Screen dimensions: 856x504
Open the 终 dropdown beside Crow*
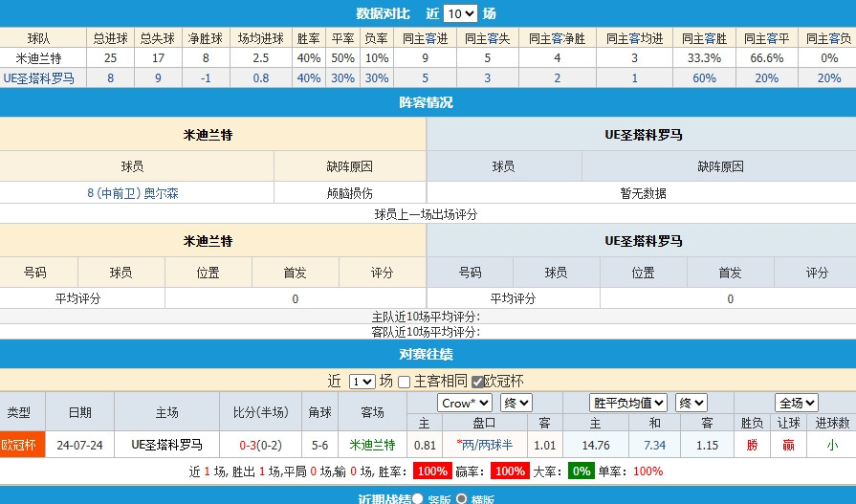pos(516,403)
